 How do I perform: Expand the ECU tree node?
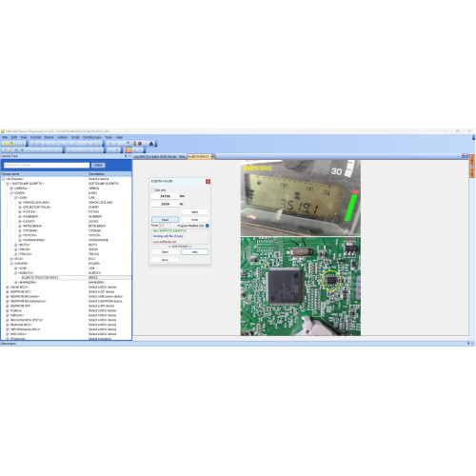pyautogui.click(x=11, y=259)
